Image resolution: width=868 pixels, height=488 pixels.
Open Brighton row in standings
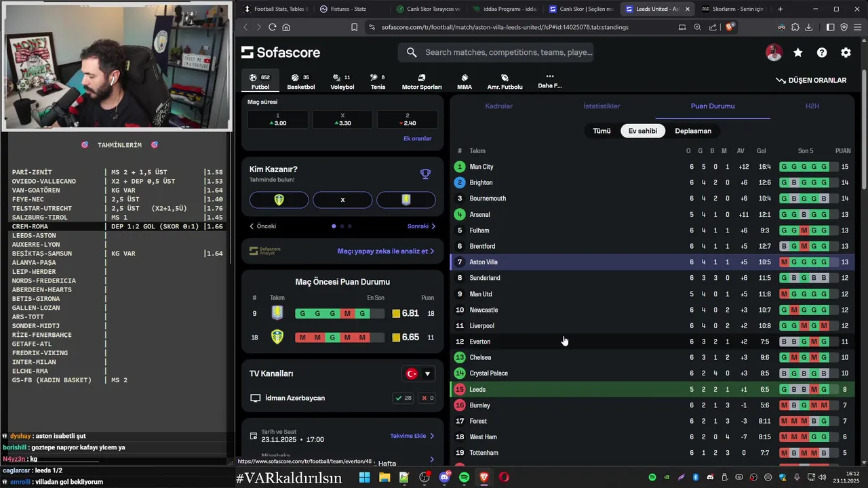pyautogui.click(x=652, y=182)
